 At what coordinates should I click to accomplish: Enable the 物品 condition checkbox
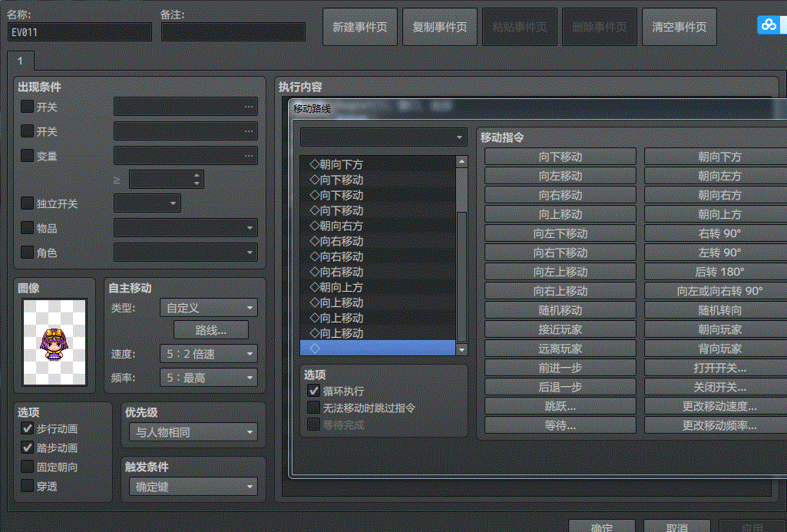coord(27,228)
